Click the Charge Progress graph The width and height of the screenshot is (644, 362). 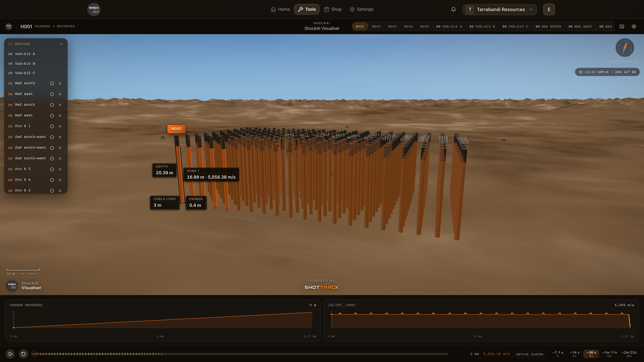click(x=163, y=320)
